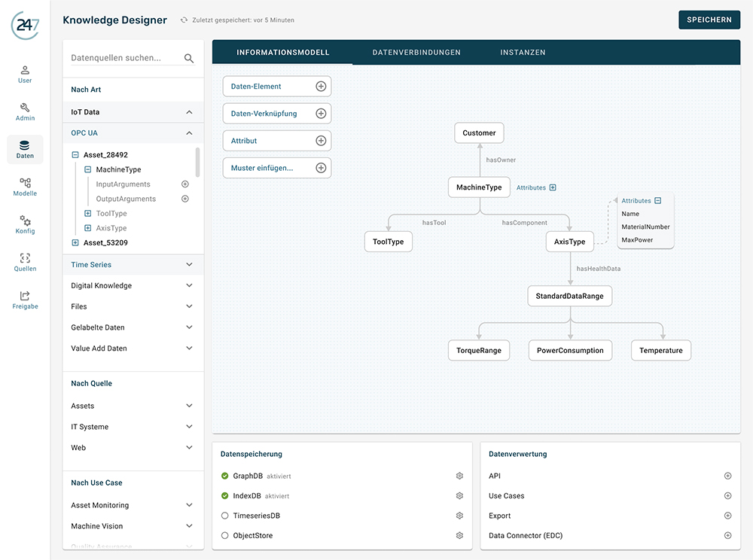This screenshot has height=560, width=753.
Task: Enable the TimeseriesDB storage option
Action: point(225,516)
